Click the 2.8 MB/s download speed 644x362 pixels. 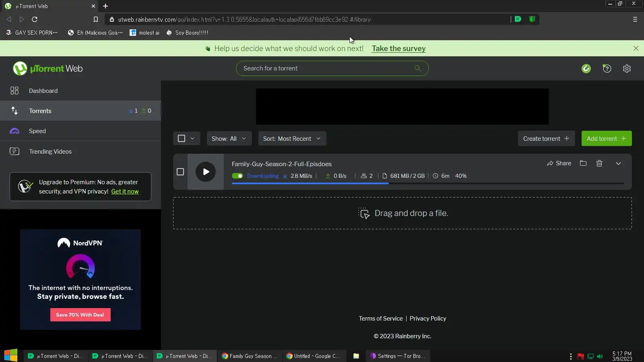[x=301, y=176]
